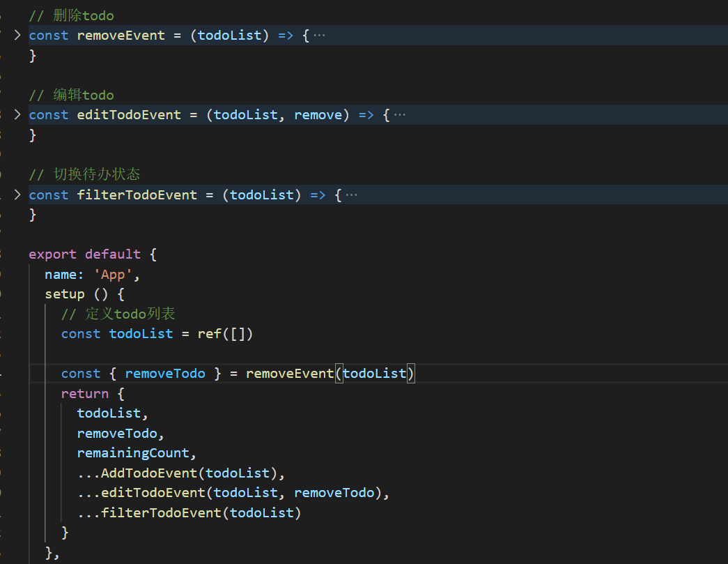Click 'remainingCount,' in the return object

(x=137, y=453)
